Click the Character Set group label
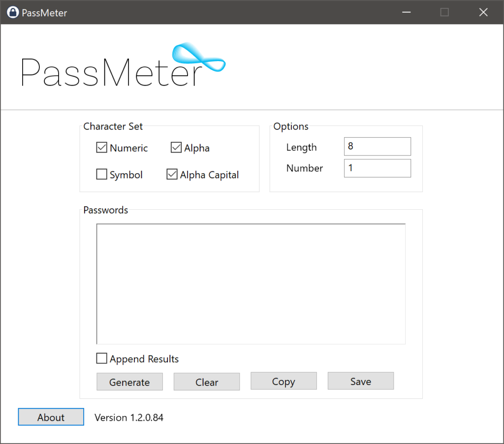The width and height of the screenshot is (504, 444). coord(113,127)
